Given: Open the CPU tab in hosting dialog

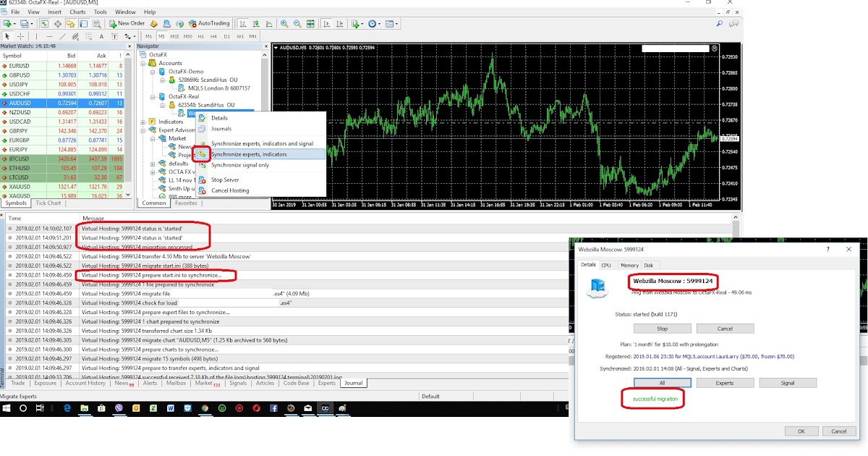Looking at the screenshot, I should 606,266.
